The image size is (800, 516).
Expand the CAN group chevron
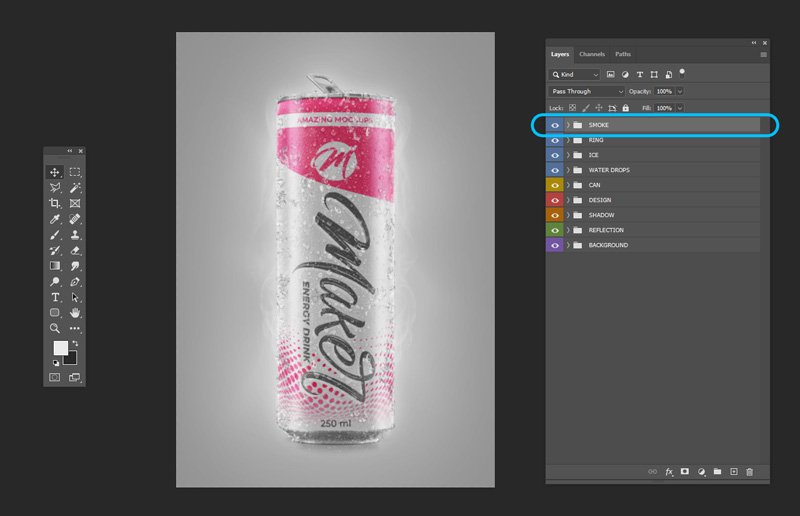(568, 185)
